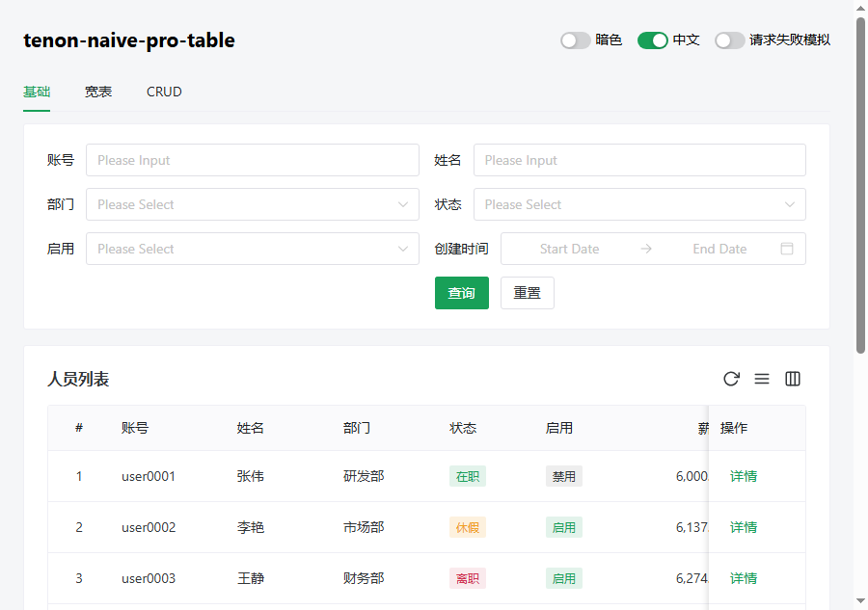Switch to the CRUD tab

tap(164, 92)
